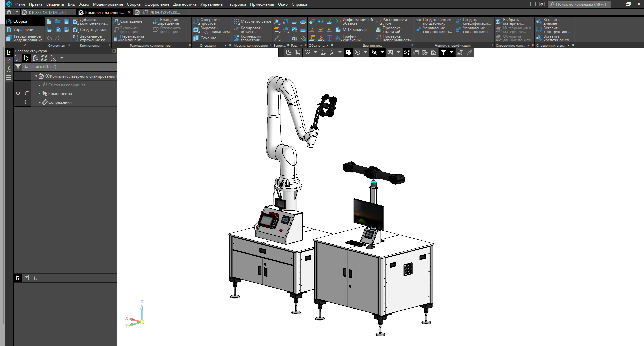Toggle visibility eye for Компоненты
The height and width of the screenshot is (346, 644).
coord(18,93)
